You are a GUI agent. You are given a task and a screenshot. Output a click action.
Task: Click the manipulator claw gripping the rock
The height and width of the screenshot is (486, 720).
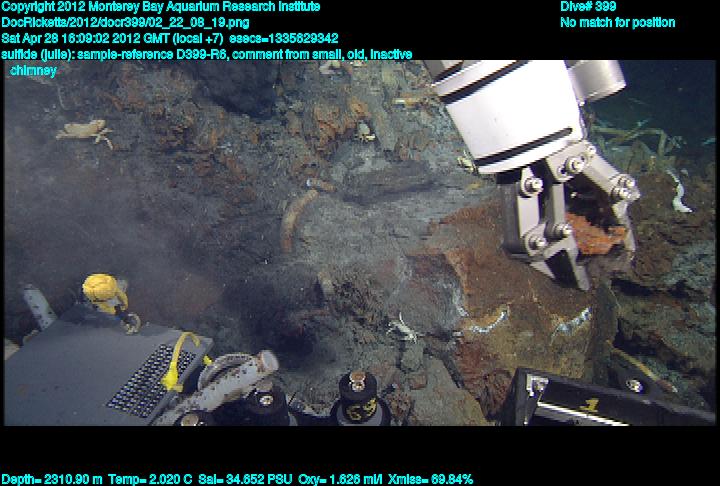point(570,225)
